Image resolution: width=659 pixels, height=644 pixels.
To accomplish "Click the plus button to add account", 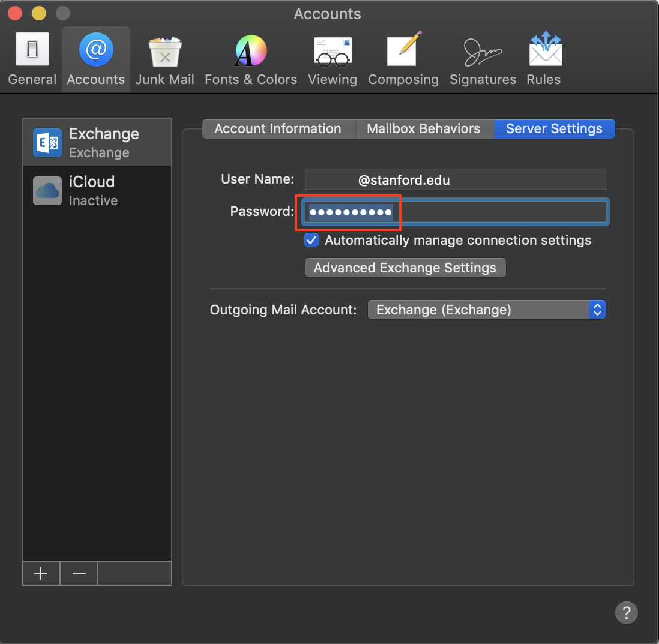I will 41,573.
